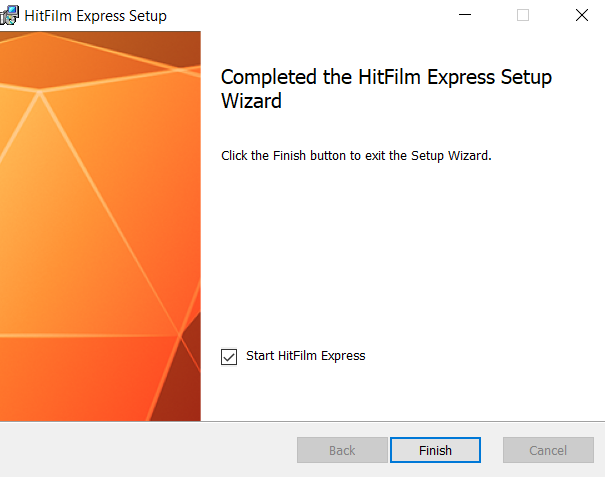This screenshot has height=477, width=605.
Task: Click the disabled Back button
Action: [x=342, y=450]
